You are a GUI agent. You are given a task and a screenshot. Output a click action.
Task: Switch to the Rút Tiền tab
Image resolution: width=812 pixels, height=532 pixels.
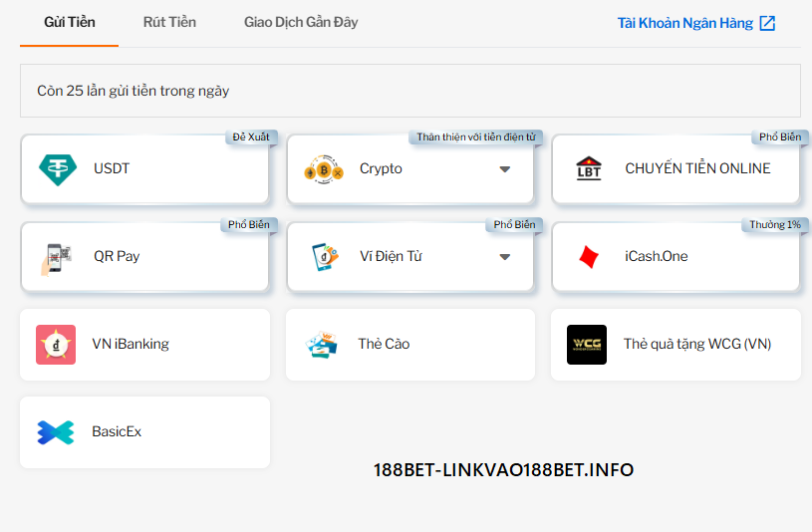[x=169, y=22]
